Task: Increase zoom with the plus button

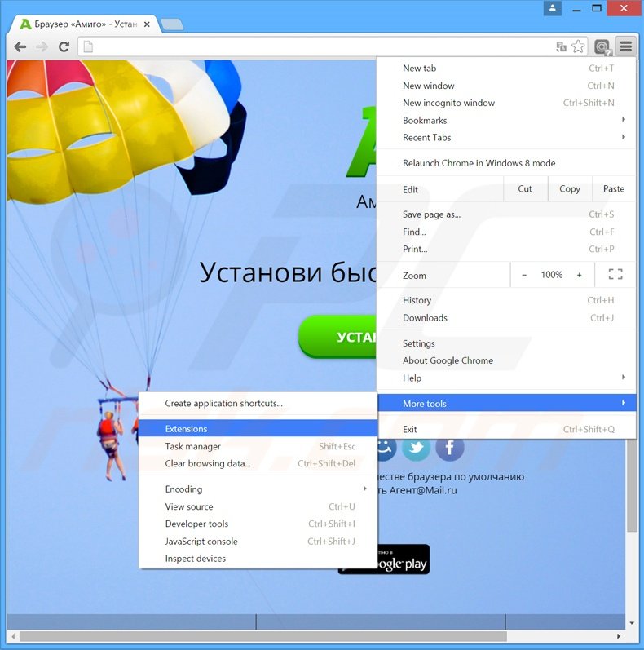Action: 579,275
